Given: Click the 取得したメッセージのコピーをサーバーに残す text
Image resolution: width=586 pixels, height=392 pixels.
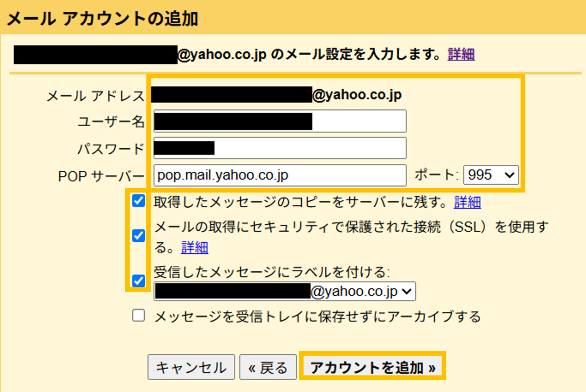Looking at the screenshot, I should [301, 202].
